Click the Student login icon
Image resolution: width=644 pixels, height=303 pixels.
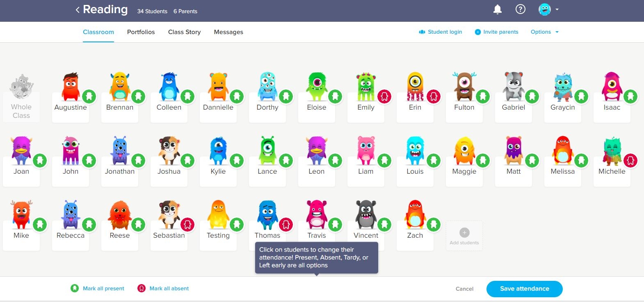tap(422, 32)
